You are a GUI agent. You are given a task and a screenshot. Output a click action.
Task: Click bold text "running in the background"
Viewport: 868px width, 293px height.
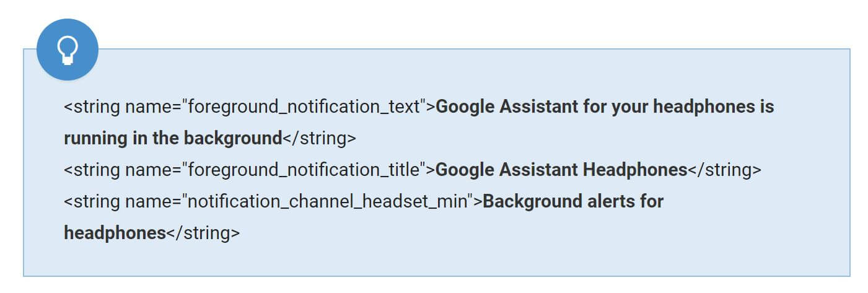[x=173, y=138]
